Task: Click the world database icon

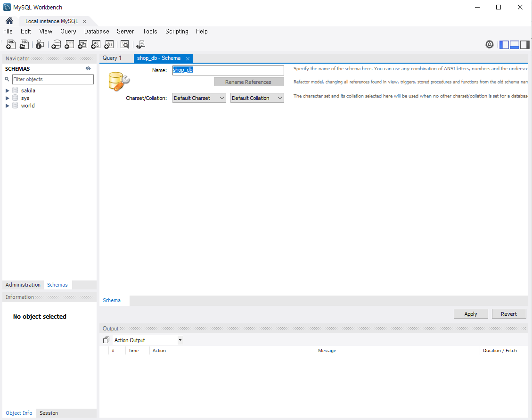Action: 15,106
